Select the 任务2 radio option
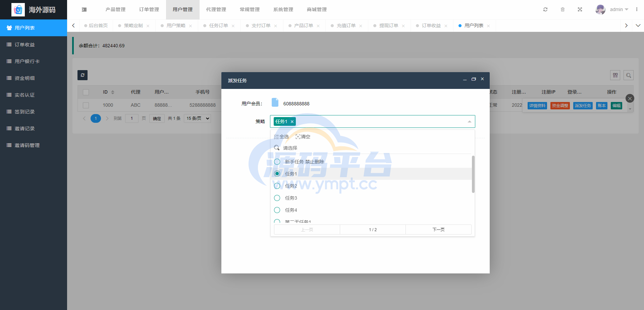644x310 pixels. point(277,186)
